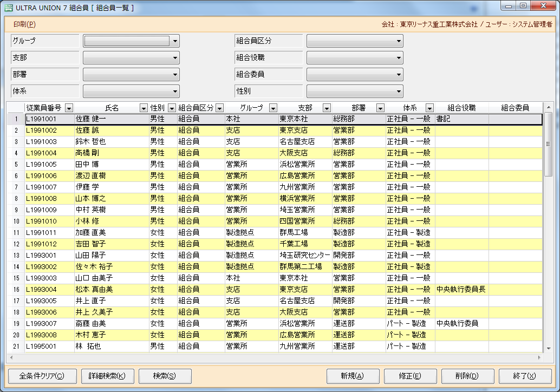Click the table's scroll up arrow
This screenshot has width=560, height=392.
tap(548, 107)
